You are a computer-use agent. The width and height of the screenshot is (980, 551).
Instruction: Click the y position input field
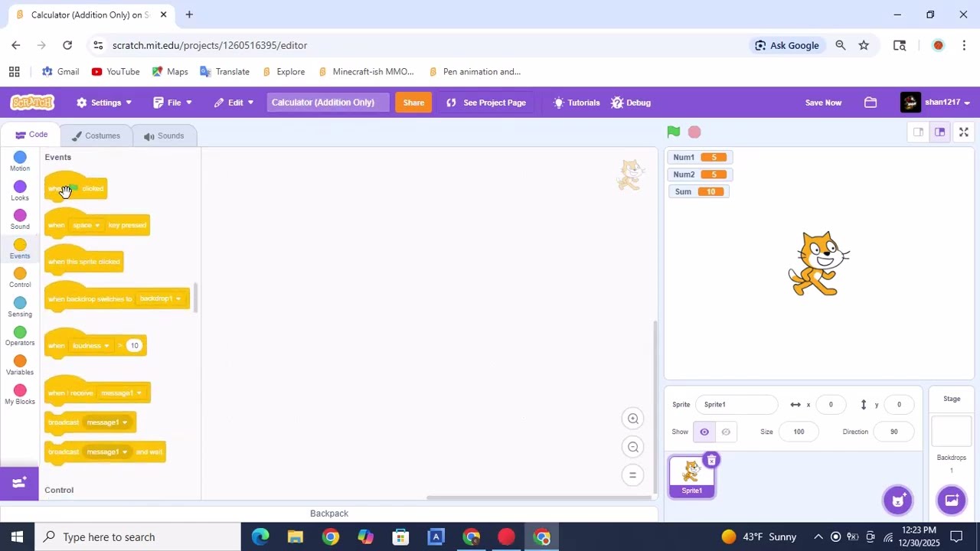tap(899, 404)
